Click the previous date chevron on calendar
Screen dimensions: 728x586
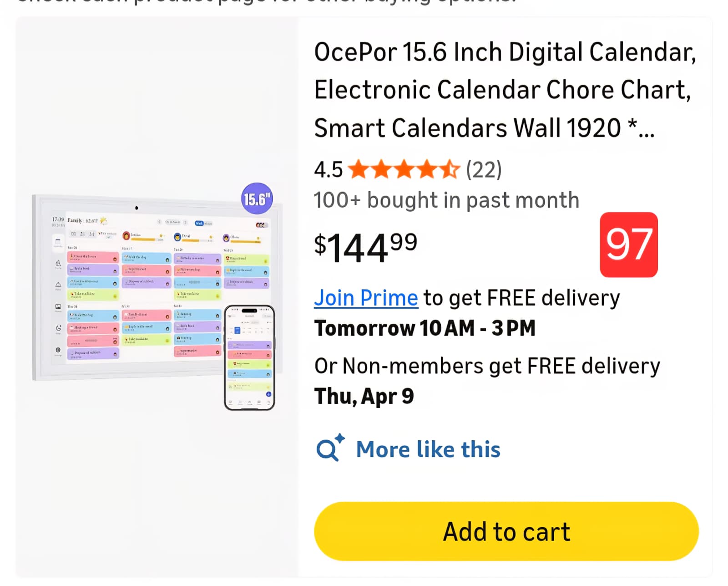pyautogui.click(x=159, y=222)
